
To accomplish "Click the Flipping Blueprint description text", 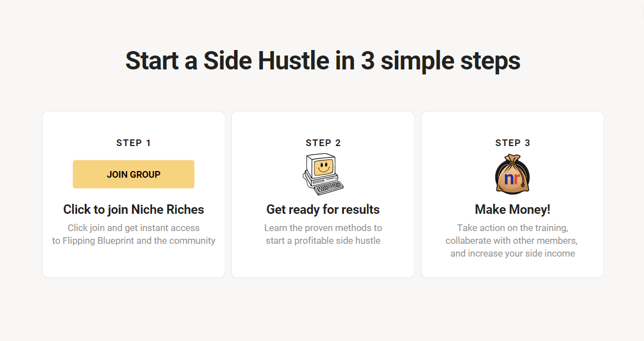I will 134,240.
